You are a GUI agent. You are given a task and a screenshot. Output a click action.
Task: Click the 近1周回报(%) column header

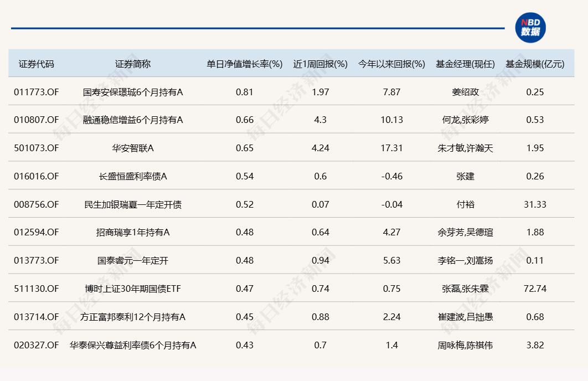[320, 64]
